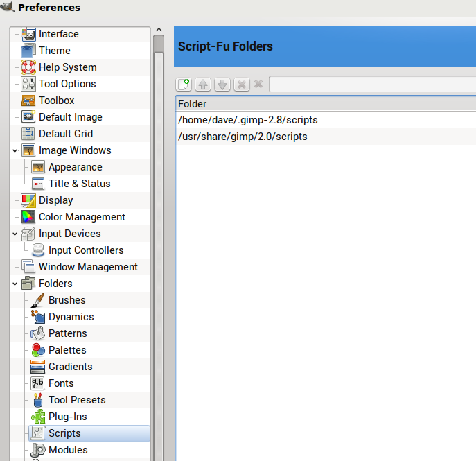Screen dimensions: 476x461
Task: Select the Modules folder page
Action: pyautogui.click(x=68, y=450)
